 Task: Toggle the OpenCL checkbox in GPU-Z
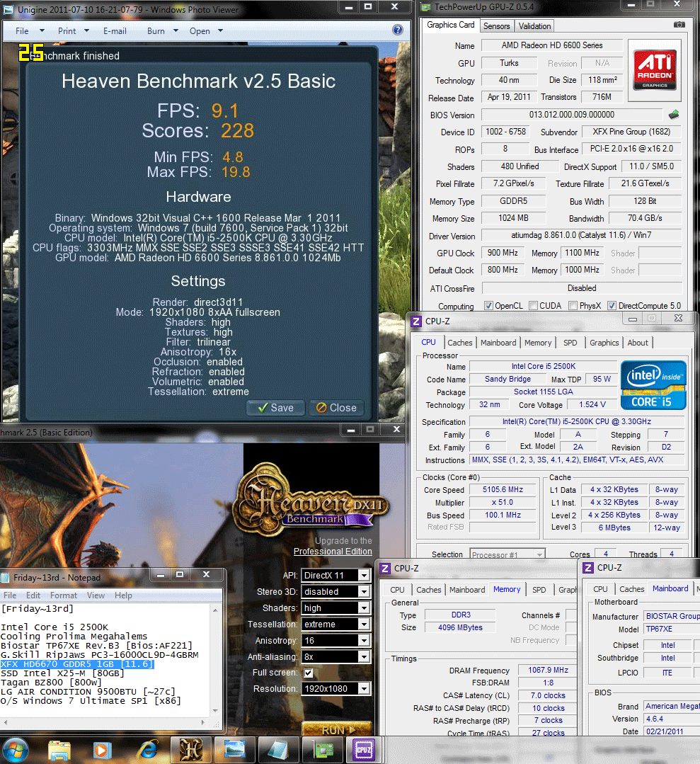click(488, 305)
